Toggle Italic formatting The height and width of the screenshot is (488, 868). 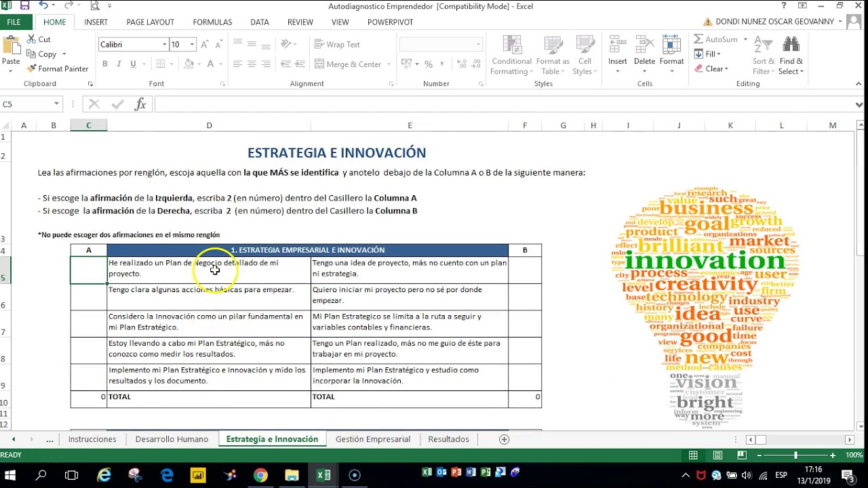[119, 64]
